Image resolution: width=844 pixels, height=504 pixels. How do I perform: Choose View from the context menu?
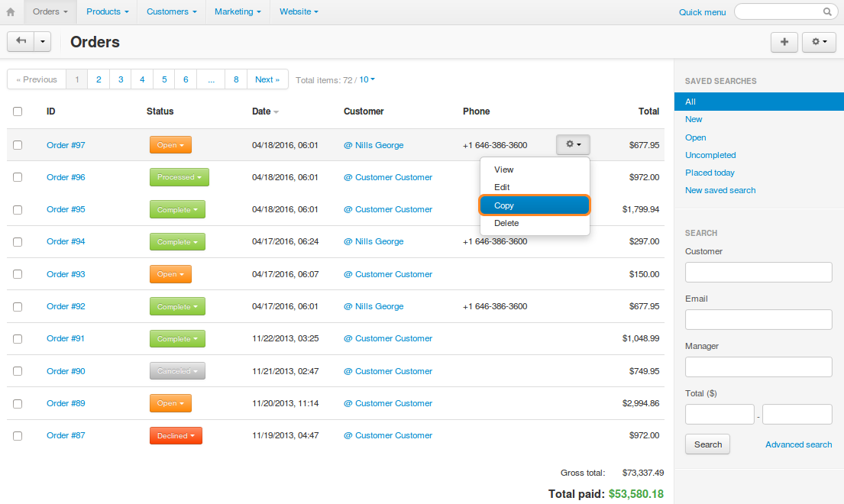pyautogui.click(x=535, y=170)
